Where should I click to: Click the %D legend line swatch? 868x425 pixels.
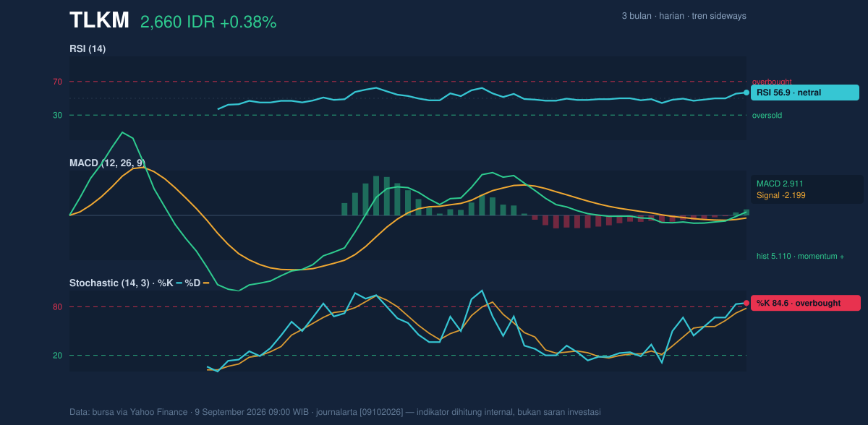coord(205,283)
